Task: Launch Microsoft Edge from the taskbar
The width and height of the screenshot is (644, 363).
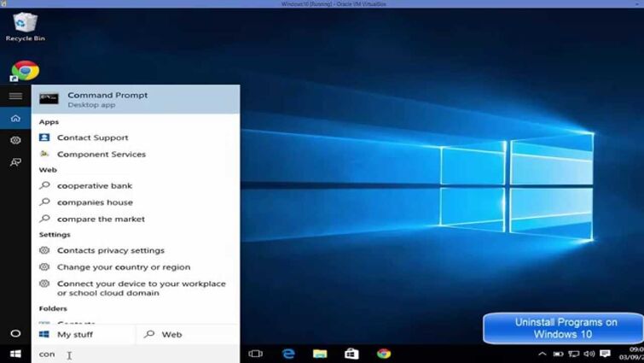Action: coord(288,354)
